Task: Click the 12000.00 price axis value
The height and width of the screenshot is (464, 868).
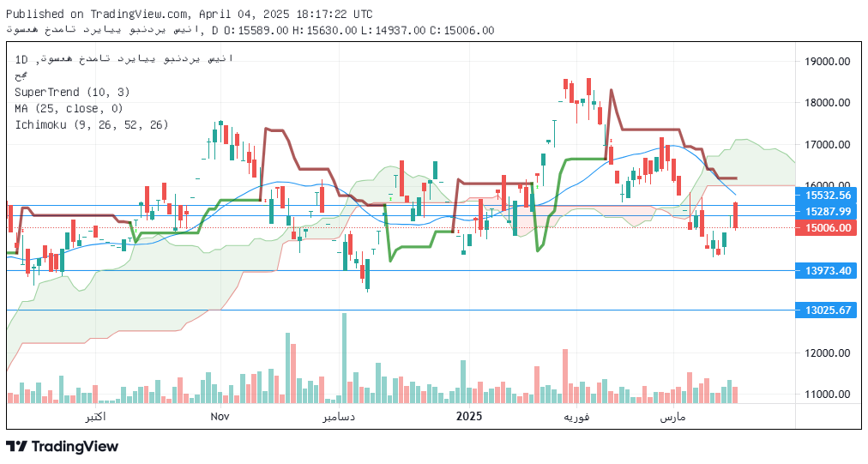Action: click(x=828, y=353)
